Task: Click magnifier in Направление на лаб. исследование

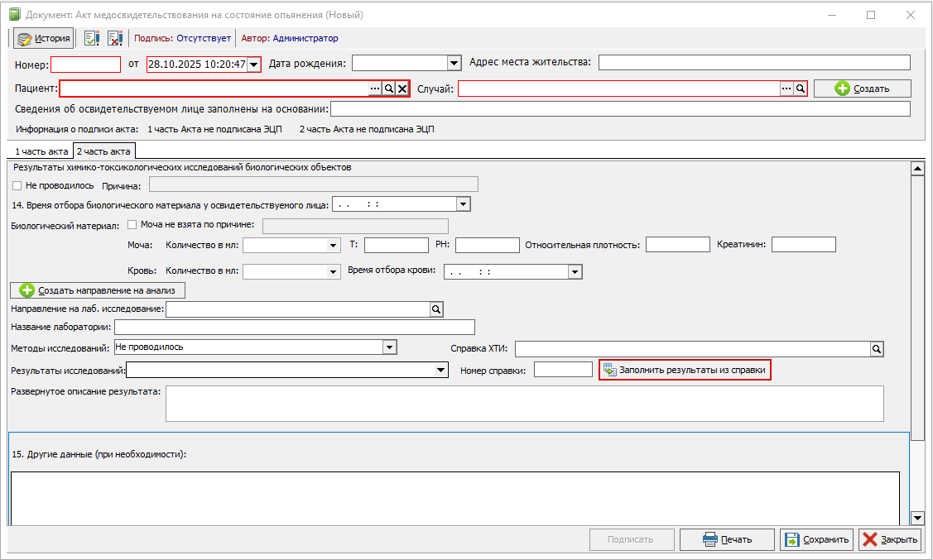Action: tap(437, 309)
